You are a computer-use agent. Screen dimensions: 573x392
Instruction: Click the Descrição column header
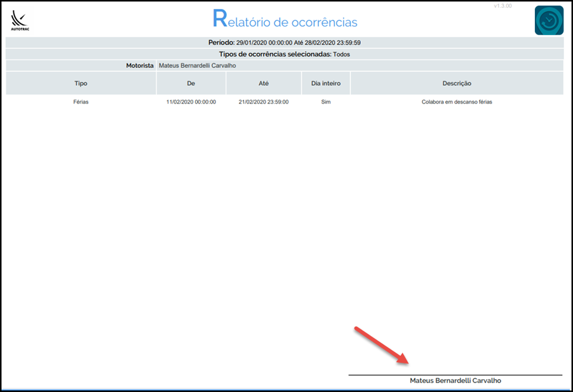click(x=457, y=83)
